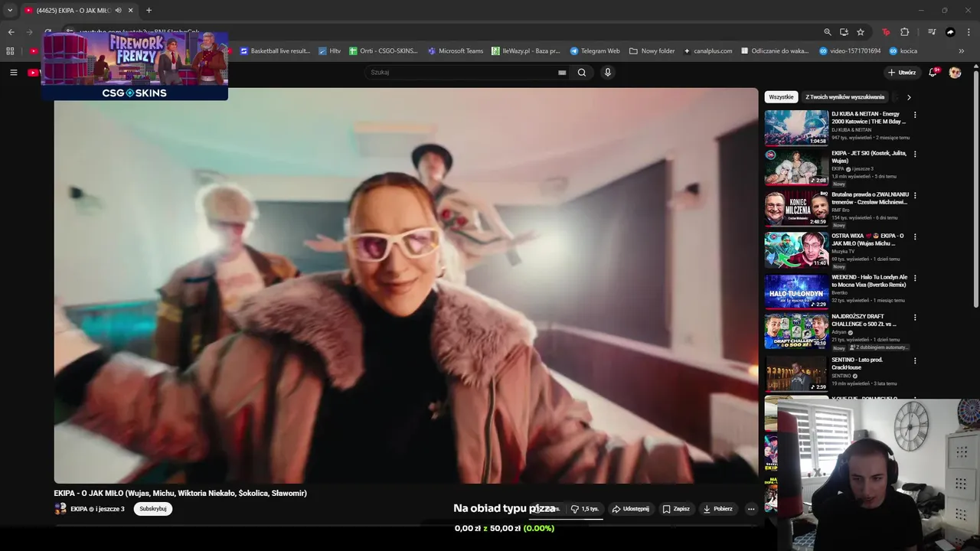The width and height of the screenshot is (980, 551).
Task: Click the red TP extension icon
Action: pos(886,32)
